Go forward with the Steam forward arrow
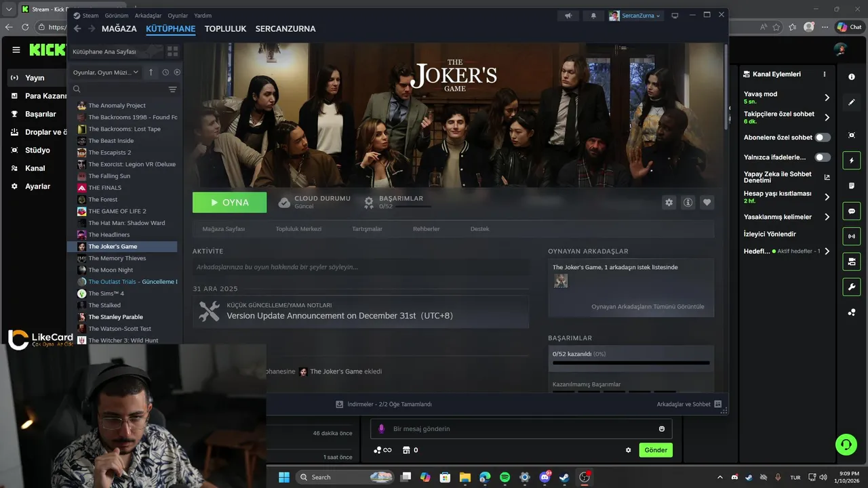This screenshot has width=868, height=488. [x=92, y=28]
